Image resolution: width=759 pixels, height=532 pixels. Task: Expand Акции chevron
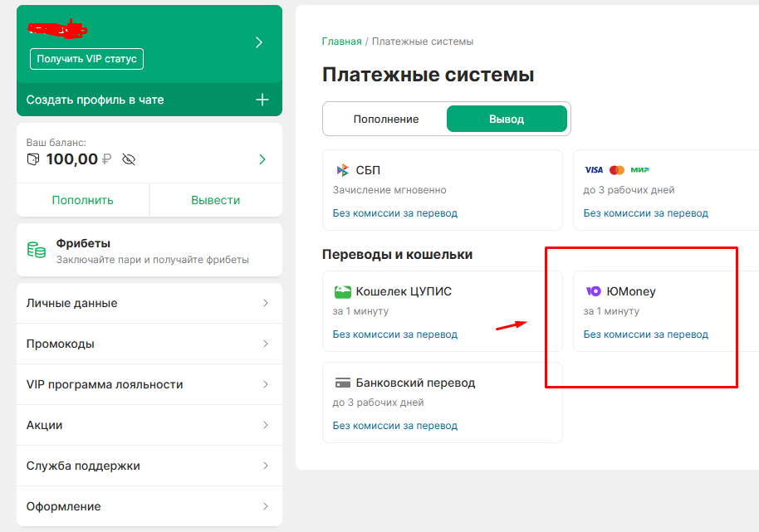(x=265, y=425)
